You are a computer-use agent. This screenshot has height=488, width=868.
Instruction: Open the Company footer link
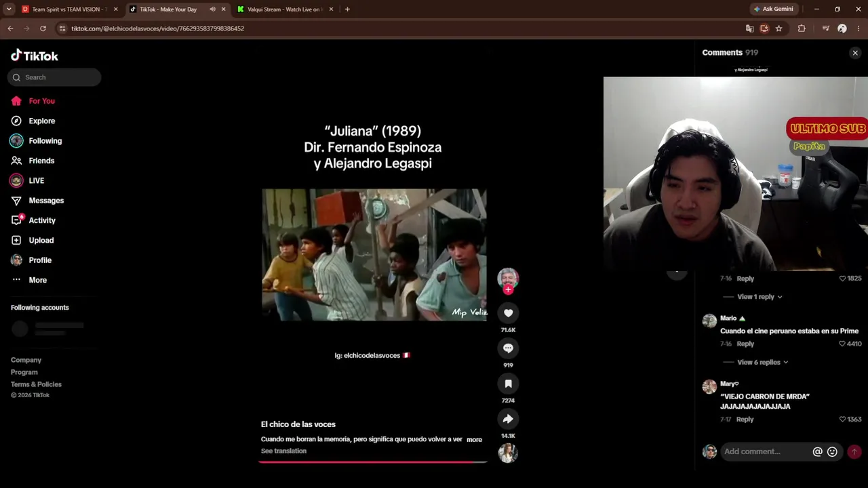(x=26, y=360)
